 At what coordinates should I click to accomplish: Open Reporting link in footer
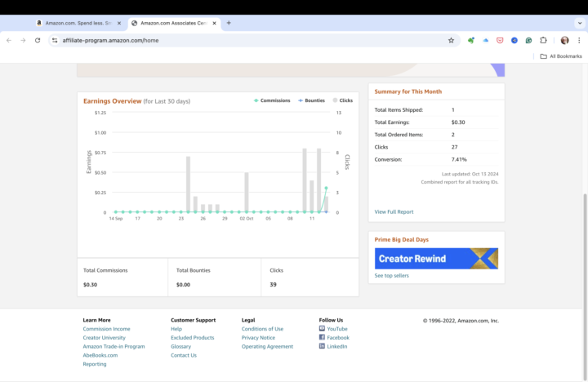pyautogui.click(x=95, y=364)
